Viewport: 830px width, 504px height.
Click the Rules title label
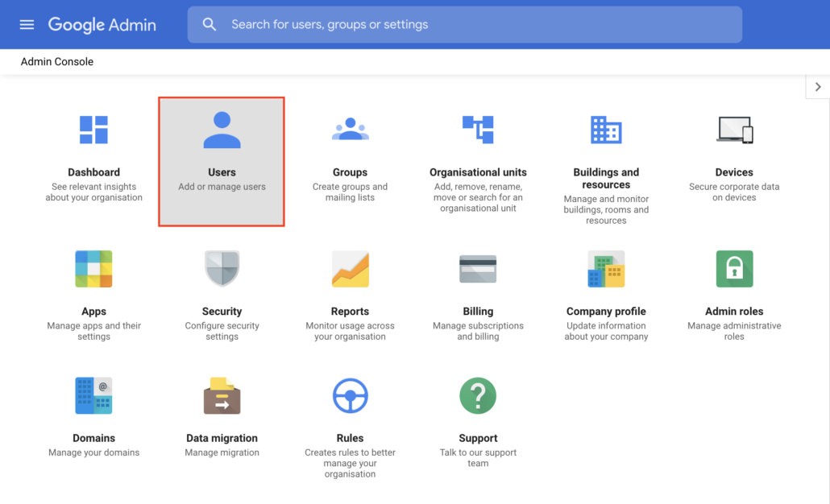350,439
